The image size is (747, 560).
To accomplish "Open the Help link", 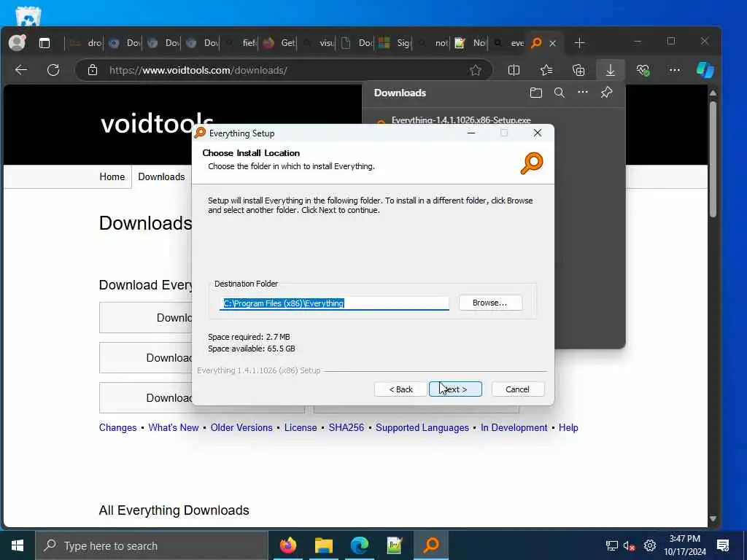I will pos(568,427).
